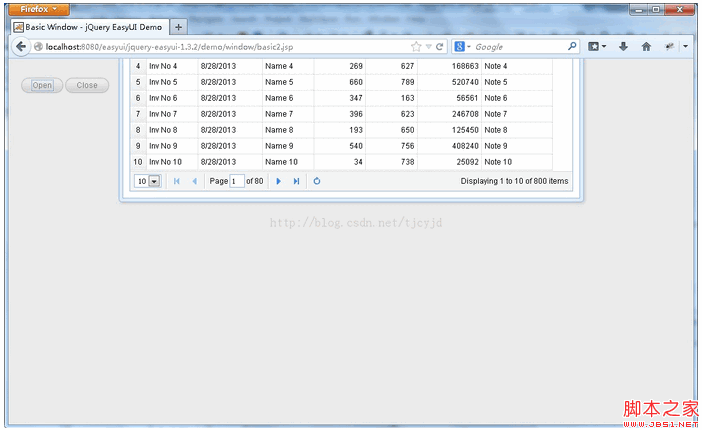The width and height of the screenshot is (702, 430).
Task: Reload the page with the refresh icon
Action: click(440, 47)
